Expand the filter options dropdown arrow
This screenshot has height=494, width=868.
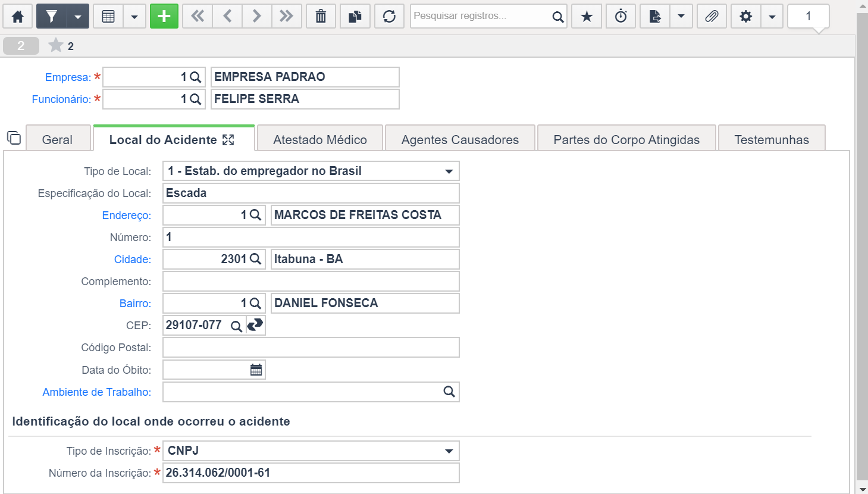78,16
